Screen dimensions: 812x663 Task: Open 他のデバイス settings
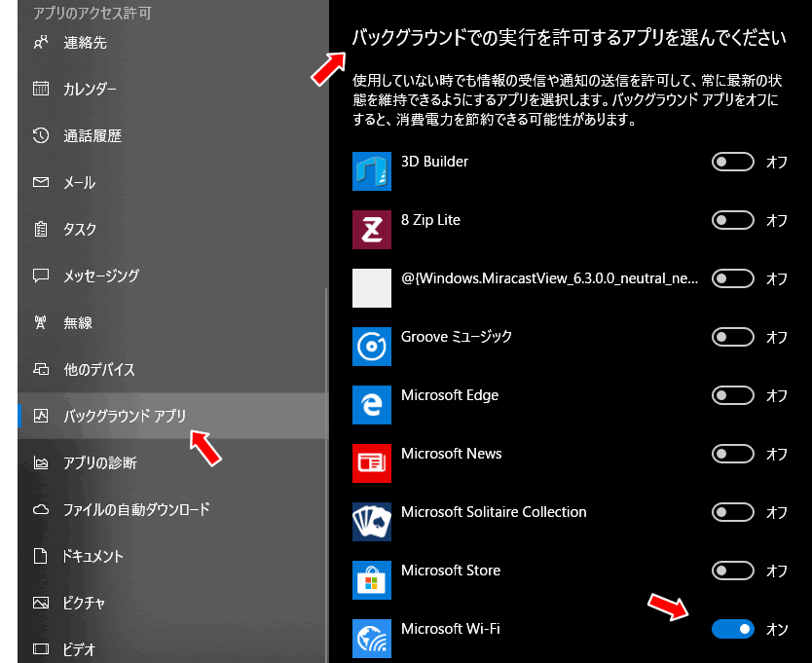(173, 369)
